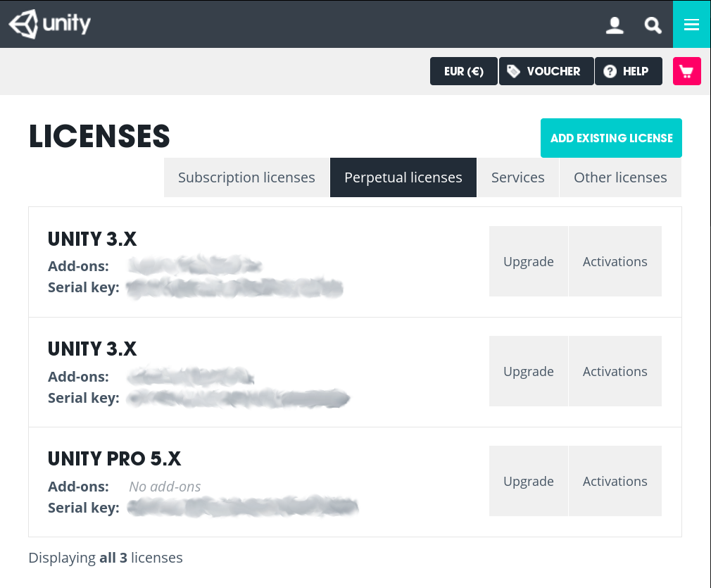Select the EUR (€) currency button
Viewport: 711px width, 588px height.
[x=463, y=71]
